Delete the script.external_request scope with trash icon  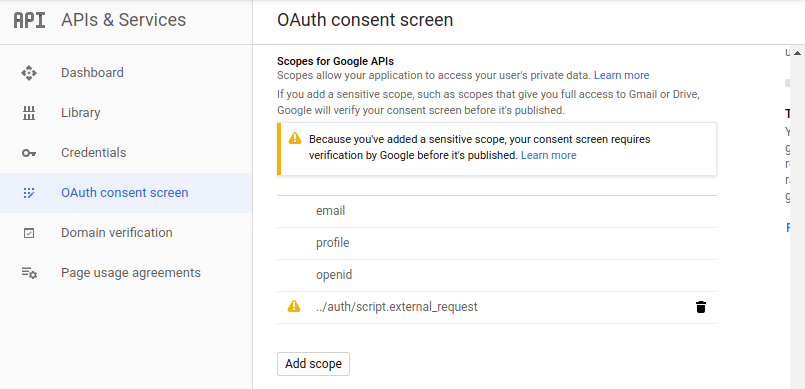(701, 307)
